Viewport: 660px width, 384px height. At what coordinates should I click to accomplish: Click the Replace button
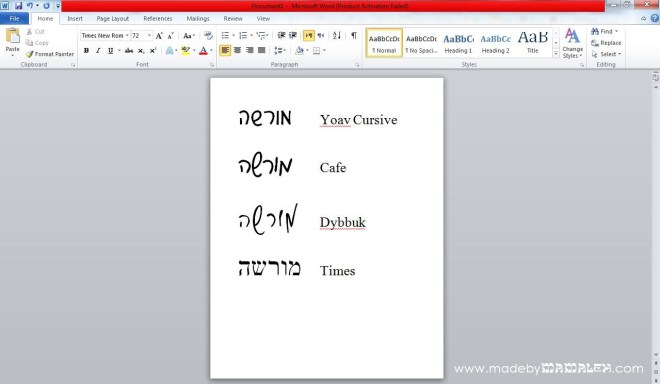click(606, 43)
